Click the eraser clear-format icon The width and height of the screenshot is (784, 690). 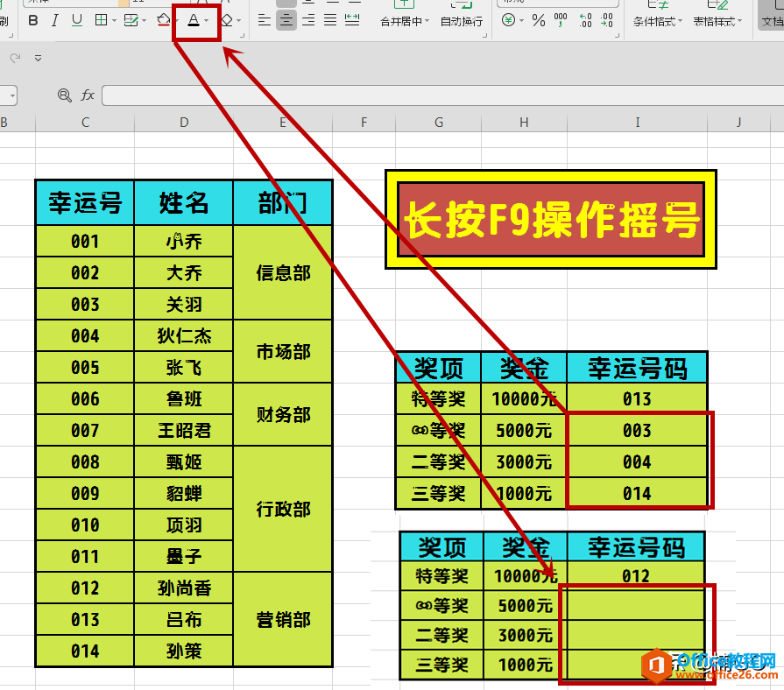pos(227,20)
